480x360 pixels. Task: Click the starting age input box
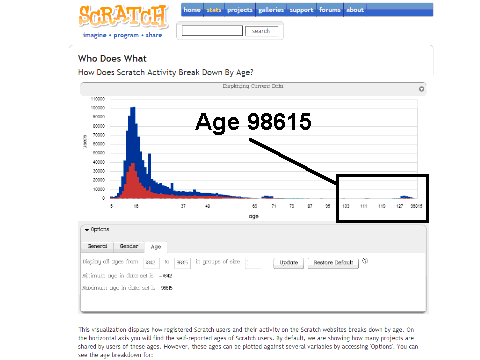(x=151, y=262)
